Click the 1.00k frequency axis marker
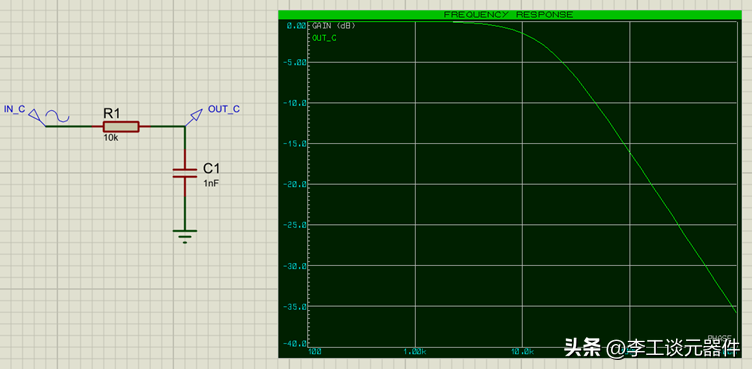 (414, 351)
